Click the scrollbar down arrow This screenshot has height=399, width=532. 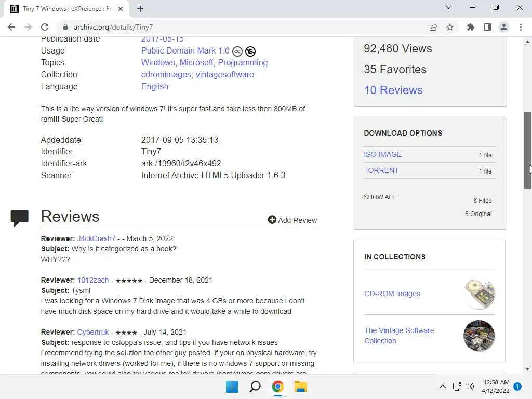pos(527,369)
